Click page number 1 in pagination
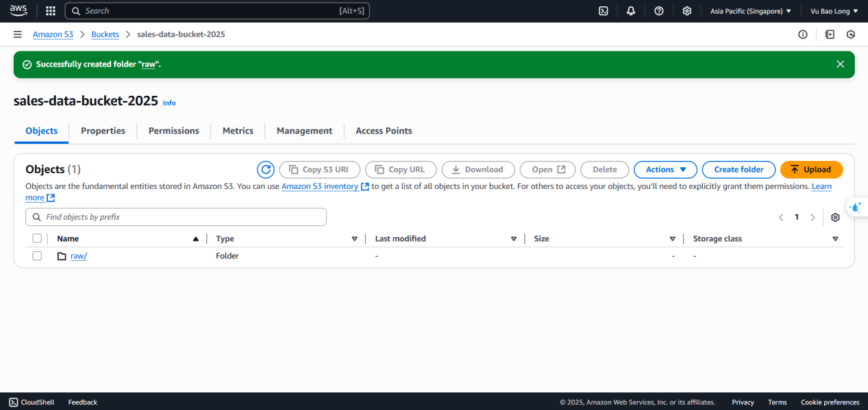Viewport: 868px width, 410px height. point(797,217)
